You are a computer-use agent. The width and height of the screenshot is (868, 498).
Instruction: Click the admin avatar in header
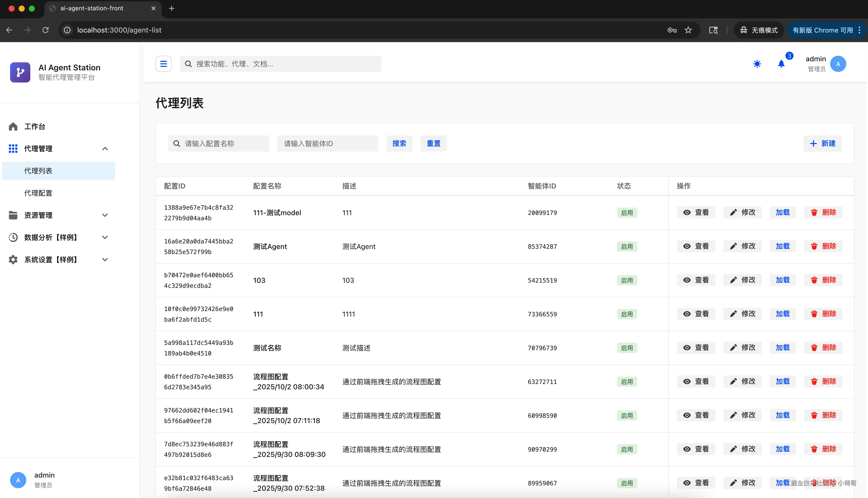[838, 64]
